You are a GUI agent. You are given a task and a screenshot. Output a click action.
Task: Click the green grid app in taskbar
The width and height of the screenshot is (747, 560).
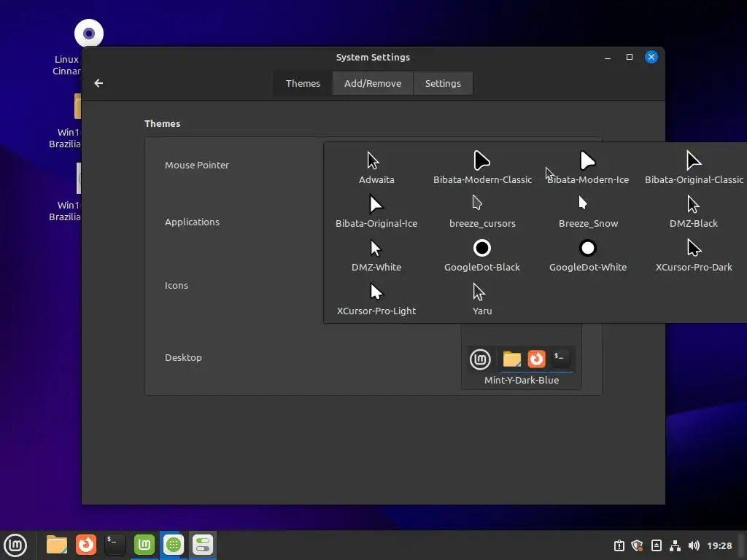point(174,545)
